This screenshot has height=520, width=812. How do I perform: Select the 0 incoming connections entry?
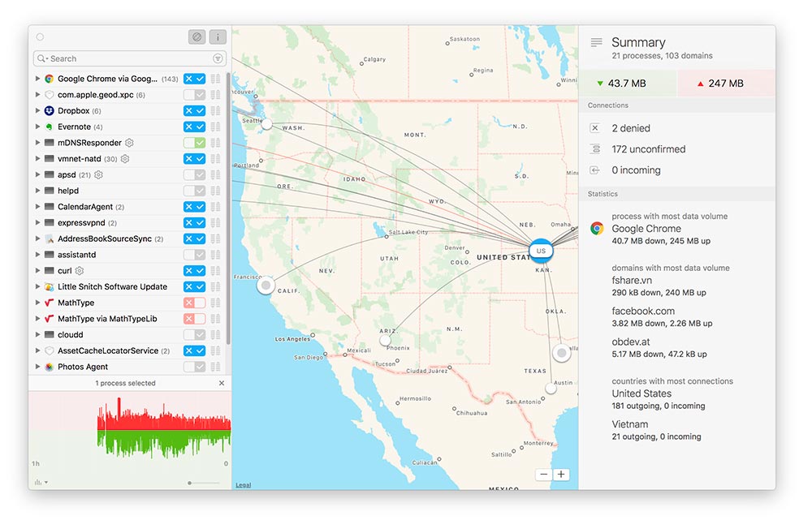coord(636,170)
